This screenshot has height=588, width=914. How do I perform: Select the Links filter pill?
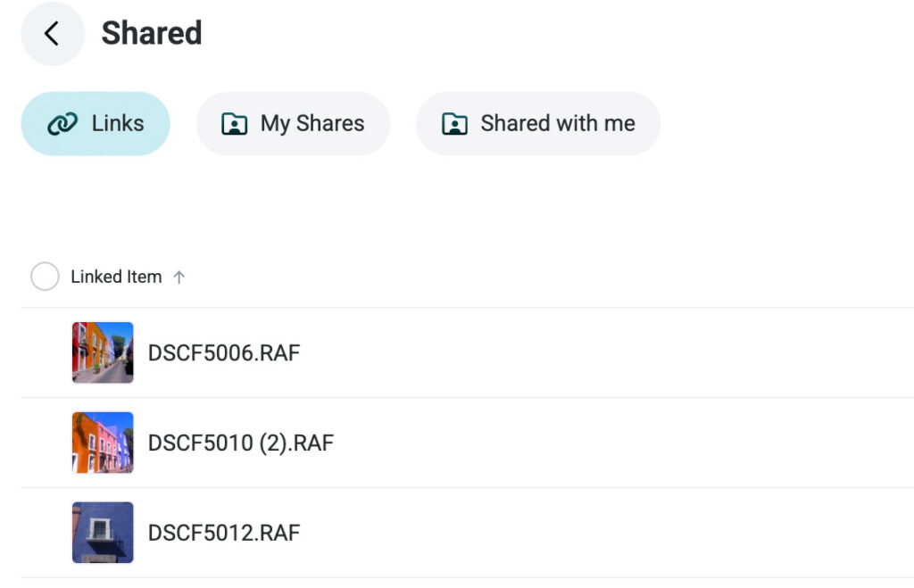(x=95, y=123)
